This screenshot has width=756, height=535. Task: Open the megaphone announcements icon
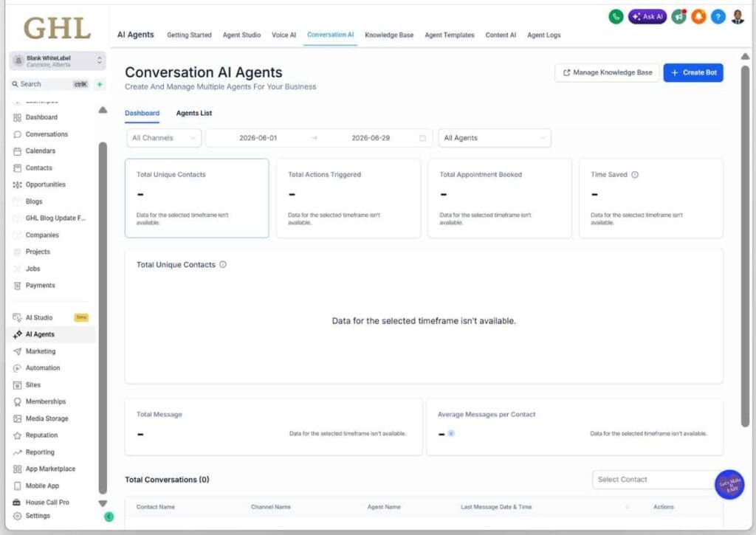click(679, 17)
